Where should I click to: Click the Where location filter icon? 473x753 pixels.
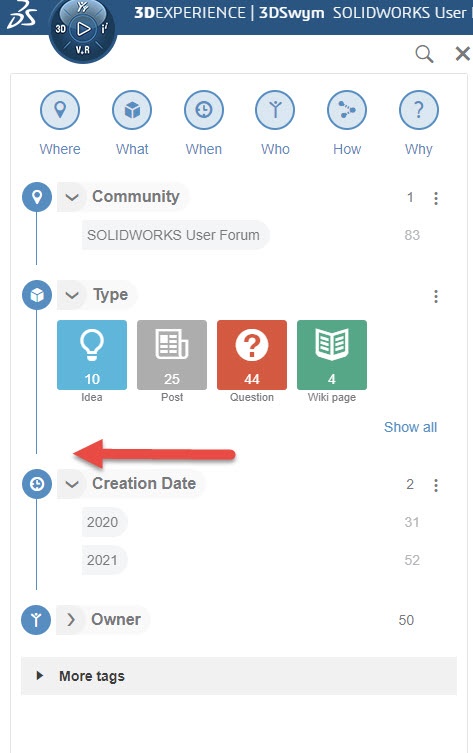(x=60, y=110)
